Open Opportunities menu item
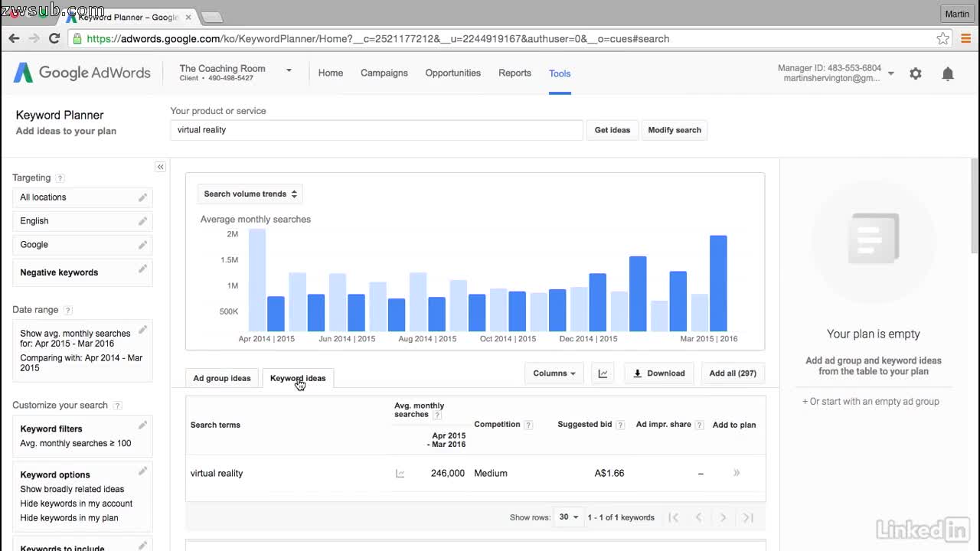 point(453,73)
